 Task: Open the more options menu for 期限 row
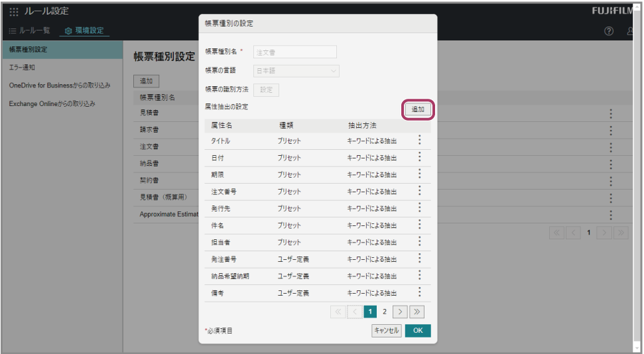(419, 174)
